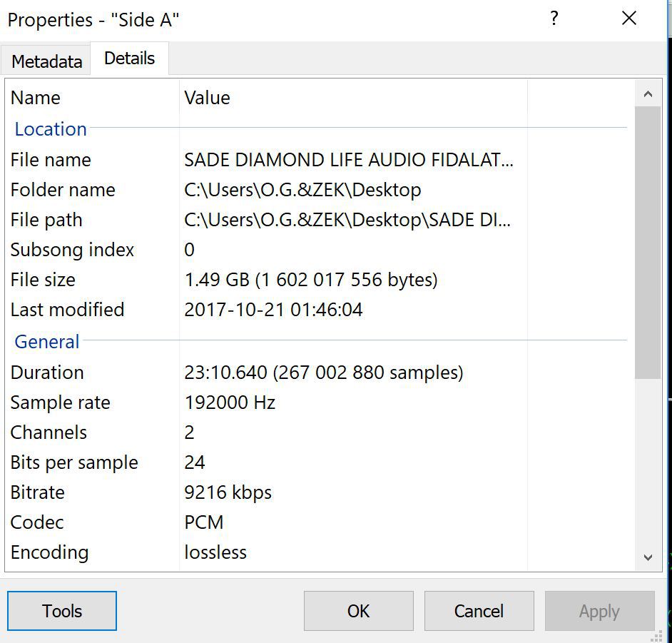
Task: Click the dialog resize grip corner
Action: (657, 637)
